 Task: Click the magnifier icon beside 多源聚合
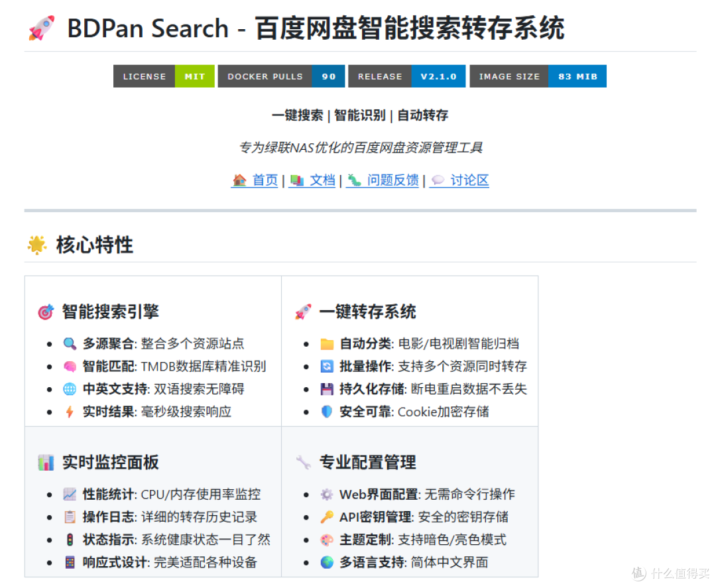click(70, 343)
